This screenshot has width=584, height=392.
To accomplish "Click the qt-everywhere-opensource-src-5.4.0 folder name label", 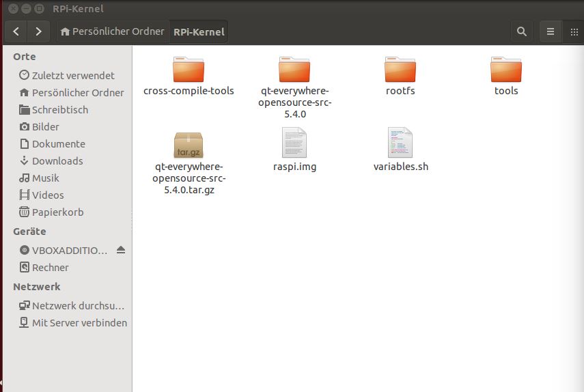I will 294,102.
